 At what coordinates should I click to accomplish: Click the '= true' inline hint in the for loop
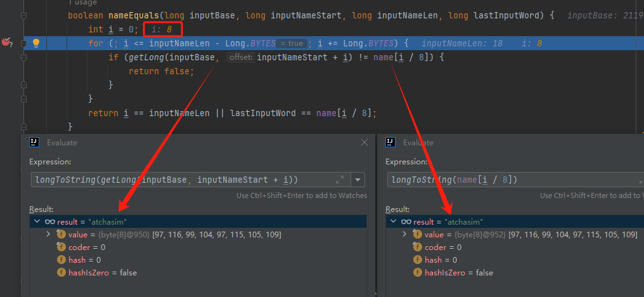coord(291,43)
